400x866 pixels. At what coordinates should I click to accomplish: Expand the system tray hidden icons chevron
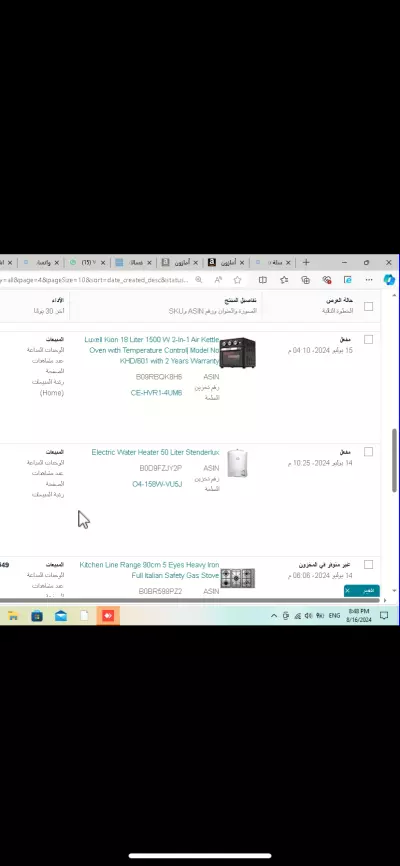(273, 616)
